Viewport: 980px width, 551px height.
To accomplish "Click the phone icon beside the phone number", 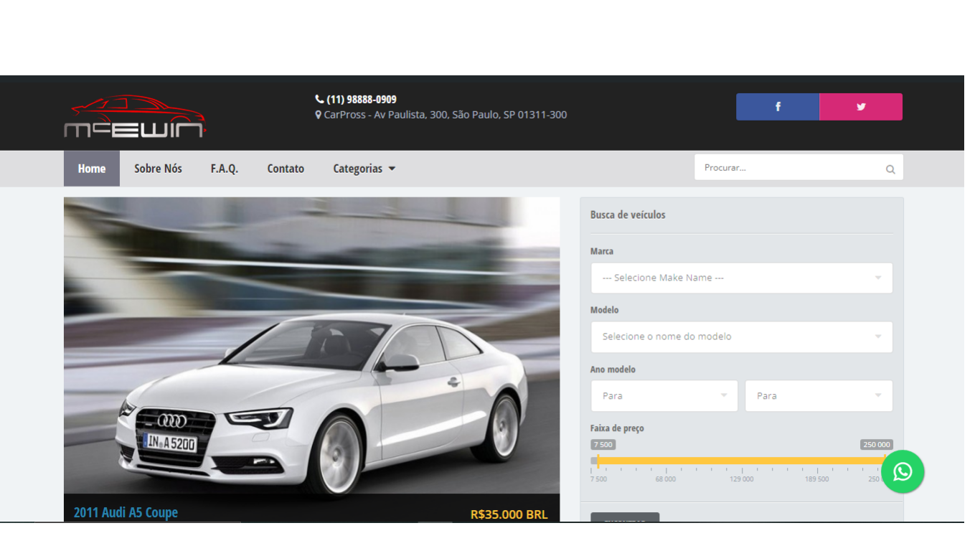I will click(319, 99).
